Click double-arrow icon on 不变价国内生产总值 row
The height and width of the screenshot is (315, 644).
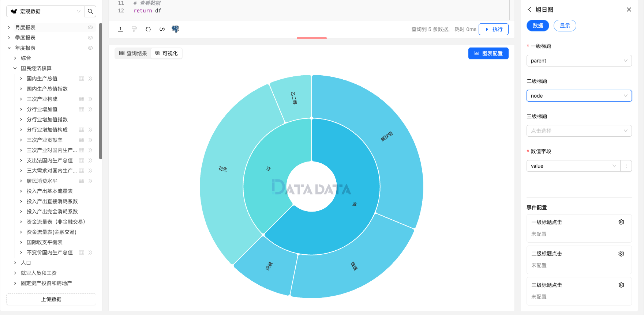click(90, 253)
